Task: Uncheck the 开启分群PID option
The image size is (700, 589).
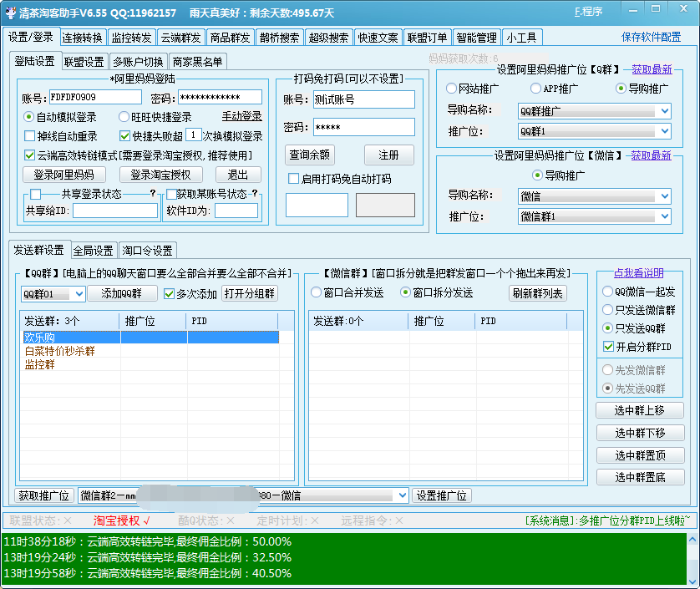Action: (x=607, y=347)
